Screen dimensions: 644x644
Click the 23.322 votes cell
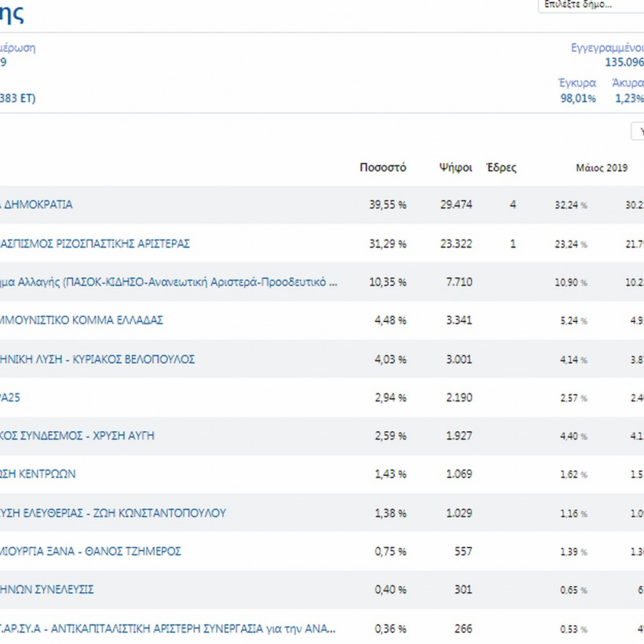coord(456,244)
